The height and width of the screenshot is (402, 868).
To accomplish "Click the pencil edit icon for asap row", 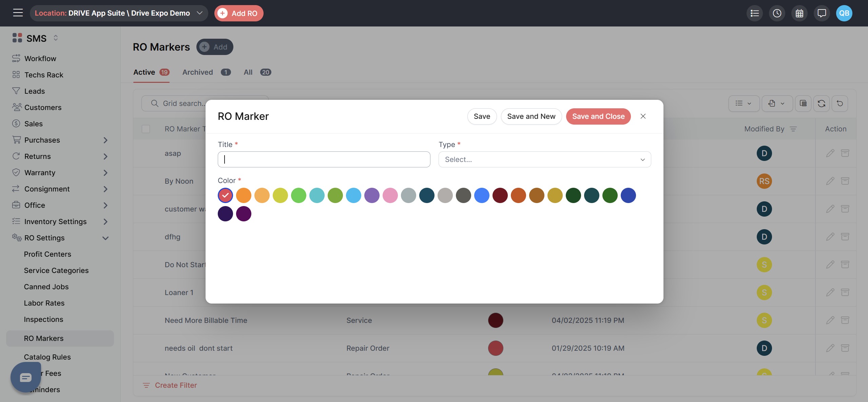I will (x=830, y=153).
